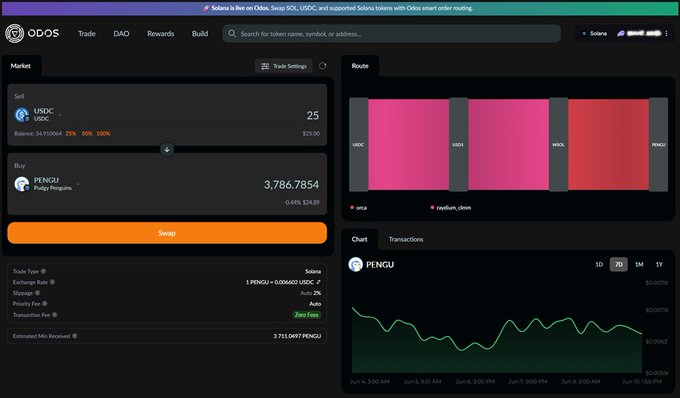The width and height of the screenshot is (680, 398).
Task: Click the search magnifier icon
Action: pos(232,33)
